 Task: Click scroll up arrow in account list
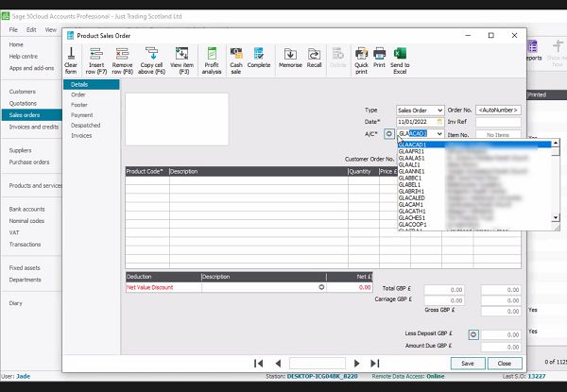click(x=556, y=143)
